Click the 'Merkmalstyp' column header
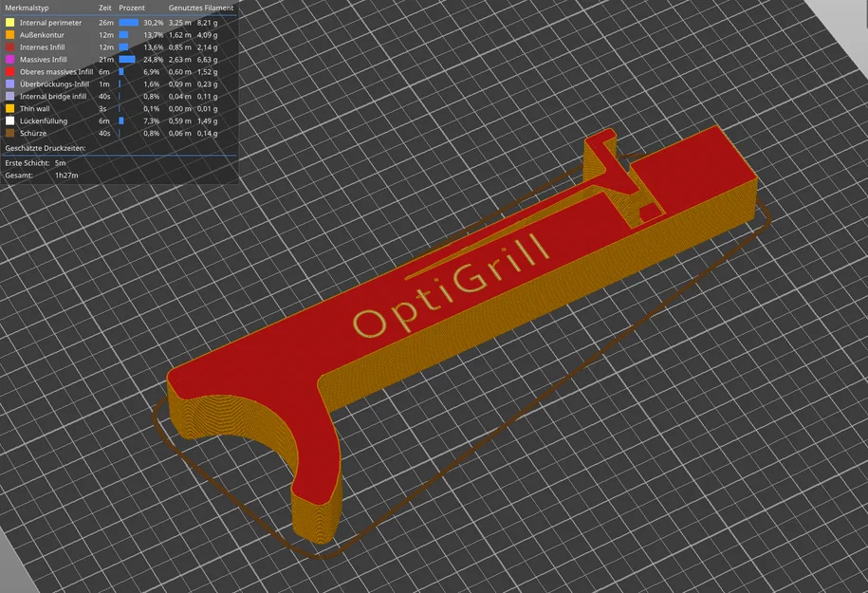 27,8
